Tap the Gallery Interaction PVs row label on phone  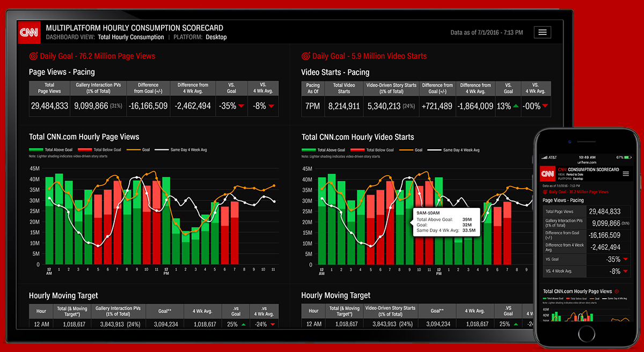click(564, 223)
